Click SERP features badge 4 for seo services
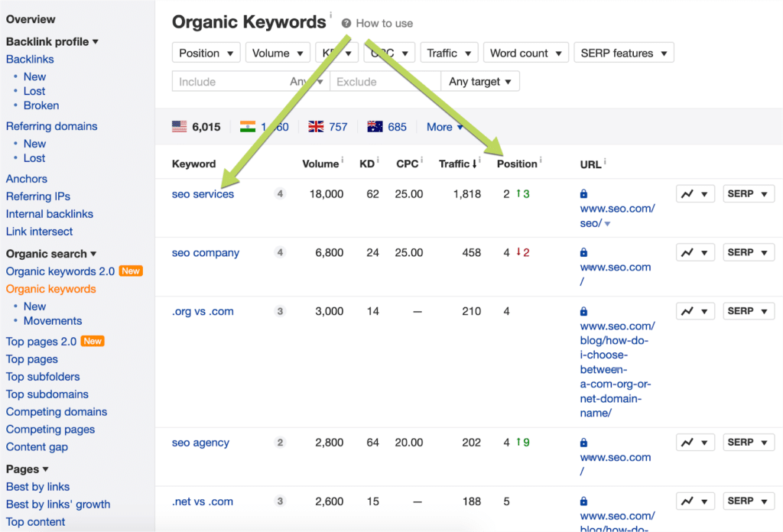Image resolution: width=783 pixels, height=532 pixels. point(280,193)
